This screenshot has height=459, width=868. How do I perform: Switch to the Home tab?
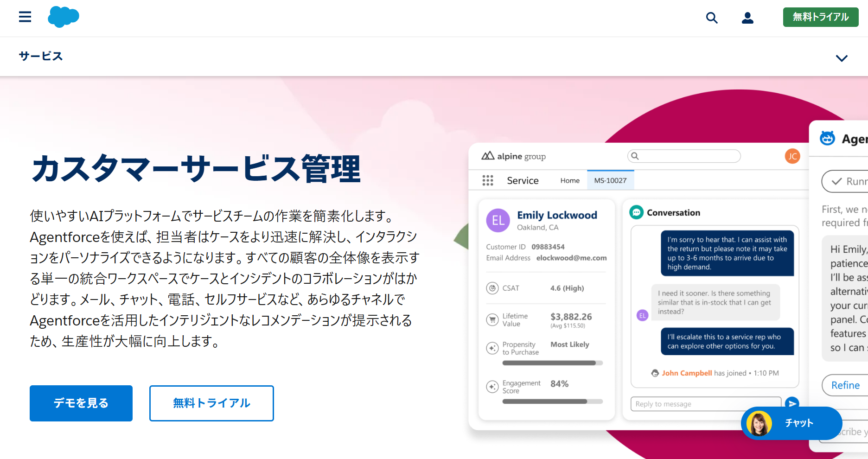[570, 180]
